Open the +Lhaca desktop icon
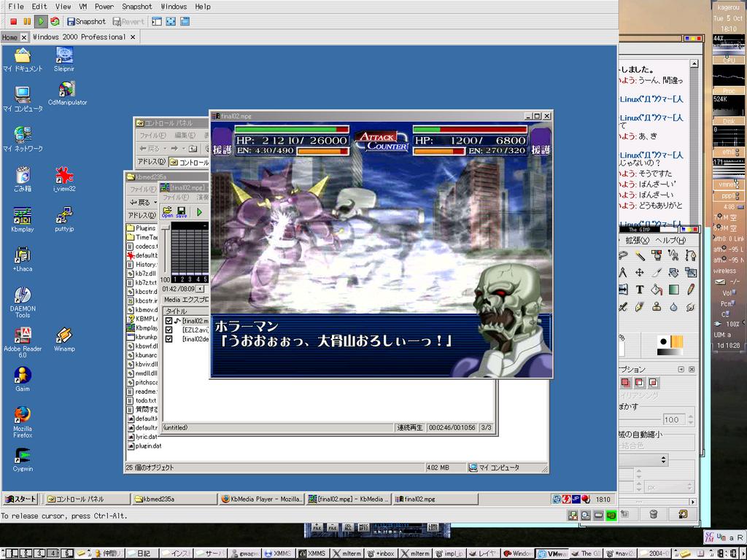Image resolution: width=747 pixels, height=560 pixels. click(x=23, y=260)
